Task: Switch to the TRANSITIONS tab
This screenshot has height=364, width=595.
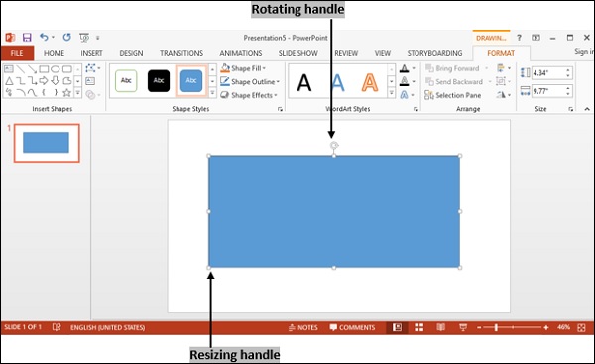Action: tap(181, 53)
